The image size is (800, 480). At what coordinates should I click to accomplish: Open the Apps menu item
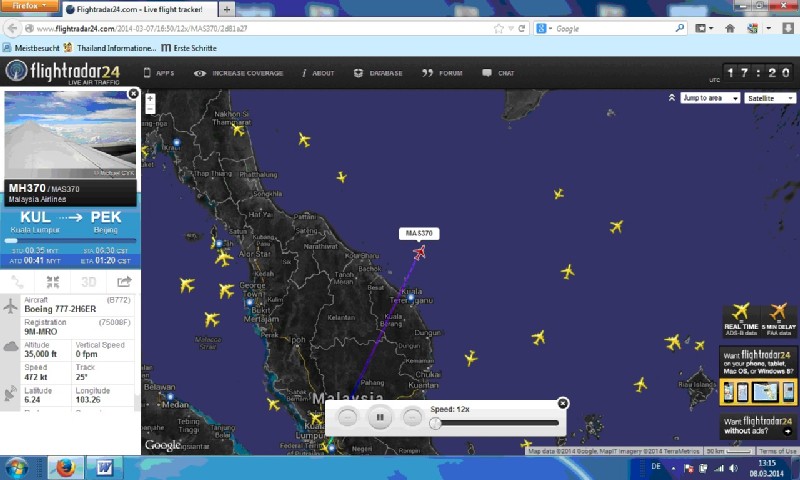point(158,73)
